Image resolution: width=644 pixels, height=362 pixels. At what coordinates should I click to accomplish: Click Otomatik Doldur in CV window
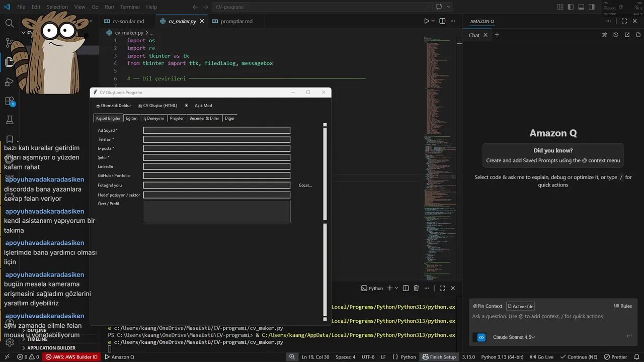(x=114, y=106)
